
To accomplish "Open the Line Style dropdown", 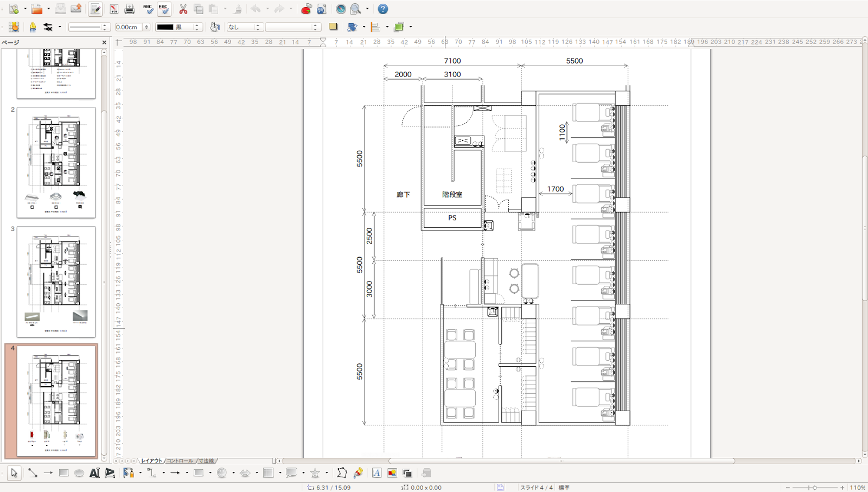I will (x=89, y=27).
